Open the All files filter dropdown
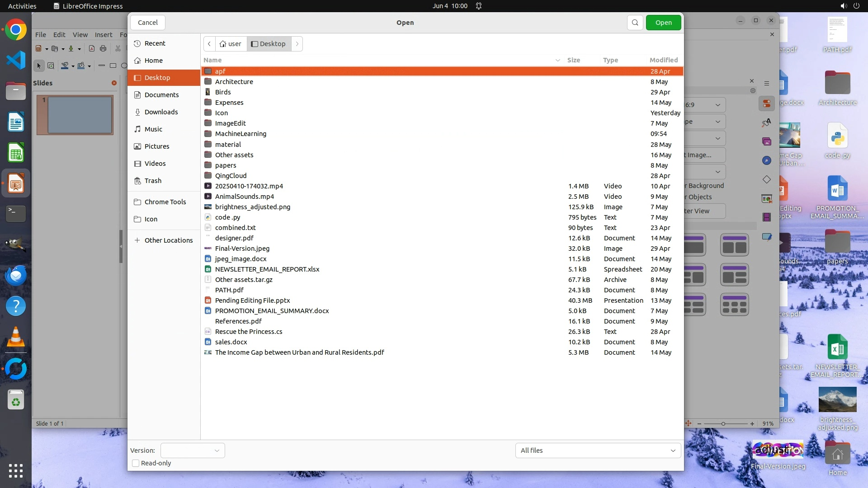The height and width of the screenshot is (488, 868). click(598, 450)
